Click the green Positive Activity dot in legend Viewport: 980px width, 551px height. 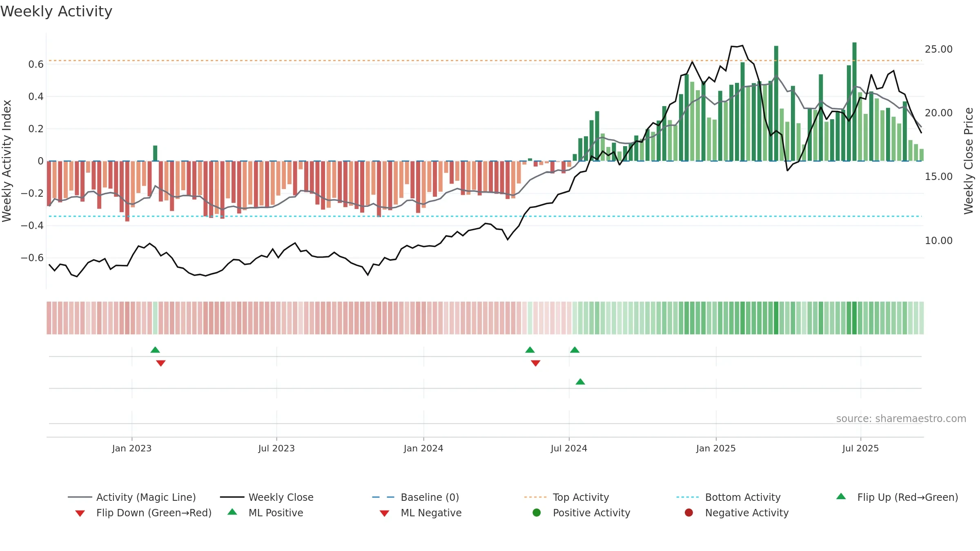pyautogui.click(x=537, y=513)
